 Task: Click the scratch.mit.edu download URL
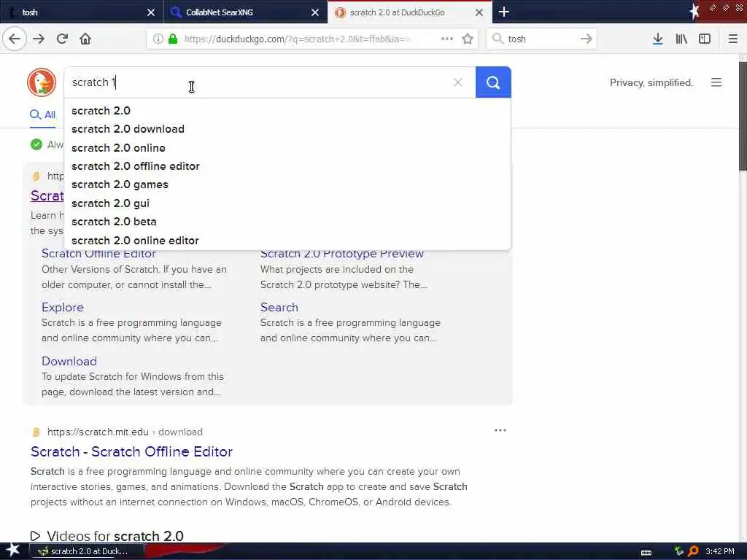(x=125, y=432)
